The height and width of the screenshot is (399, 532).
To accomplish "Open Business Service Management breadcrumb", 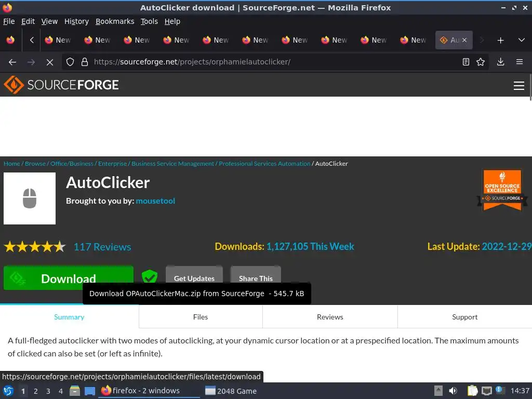I will pyautogui.click(x=172, y=164).
